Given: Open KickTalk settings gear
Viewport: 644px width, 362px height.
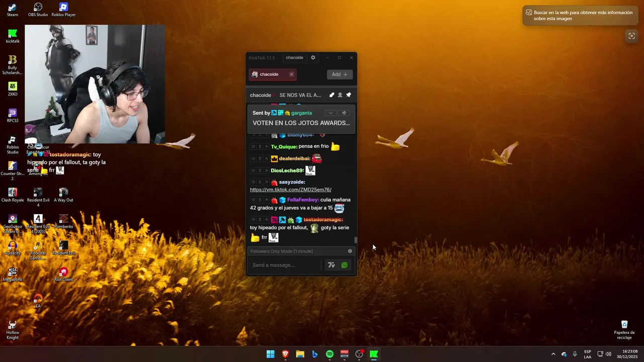Looking at the screenshot, I should pyautogui.click(x=313, y=58).
